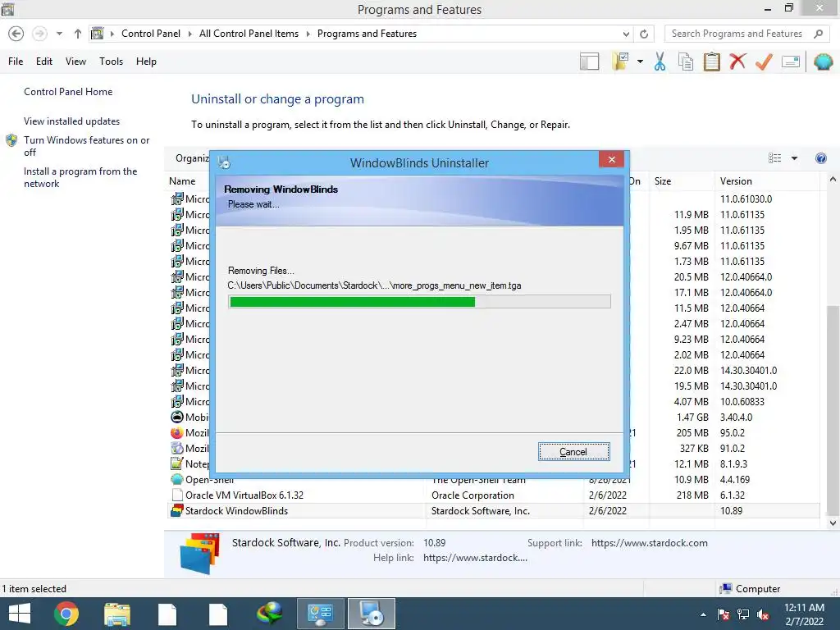
Task: Click the Open-Shell globe toolbar icon
Action: click(823, 62)
